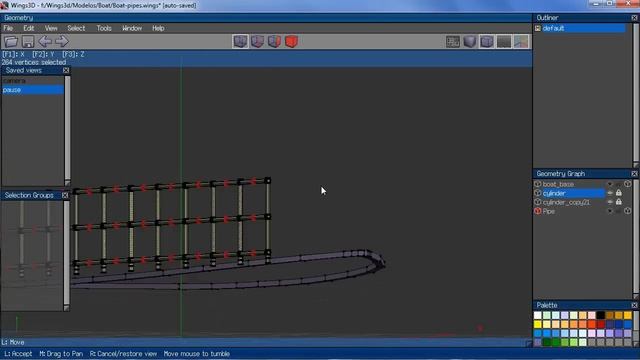
Task: Toggle the axes display icon
Action: pyautogui.click(x=521, y=41)
